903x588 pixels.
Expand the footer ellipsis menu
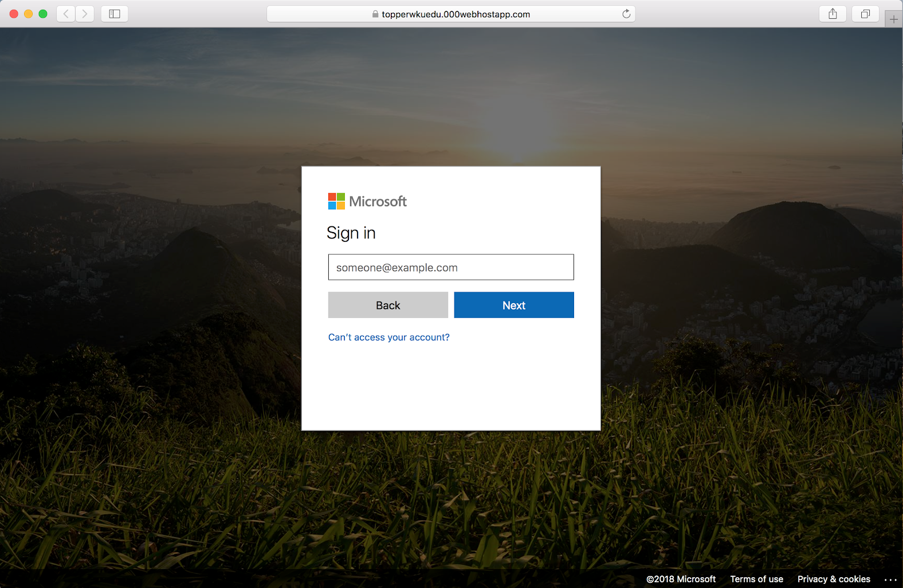pyautogui.click(x=890, y=579)
